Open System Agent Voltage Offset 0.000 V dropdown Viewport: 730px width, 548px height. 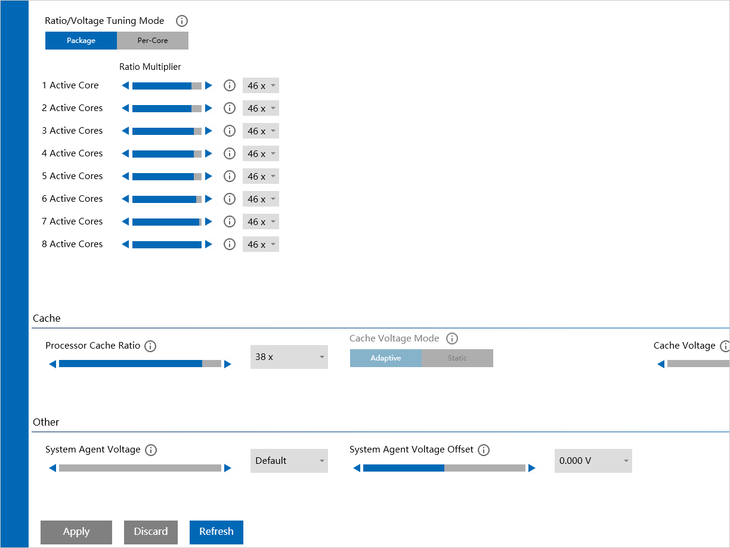click(593, 461)
